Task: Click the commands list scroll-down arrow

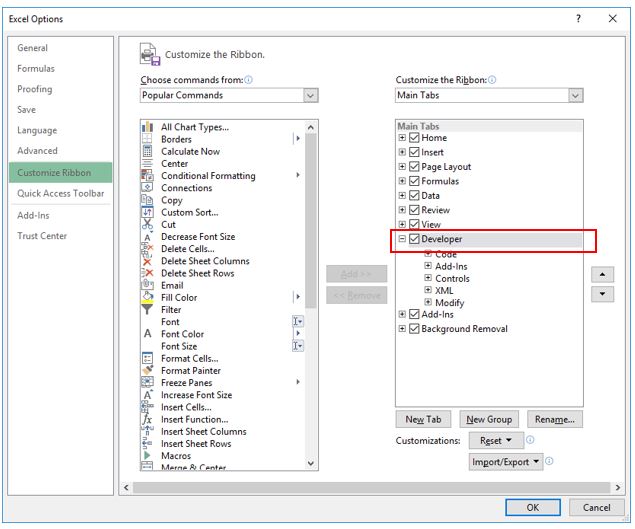Action: pyautogui.click(x=311, y=463)
